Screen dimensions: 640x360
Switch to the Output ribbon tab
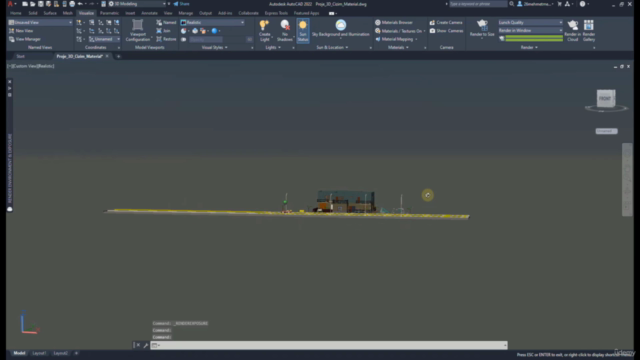[205, 13]
